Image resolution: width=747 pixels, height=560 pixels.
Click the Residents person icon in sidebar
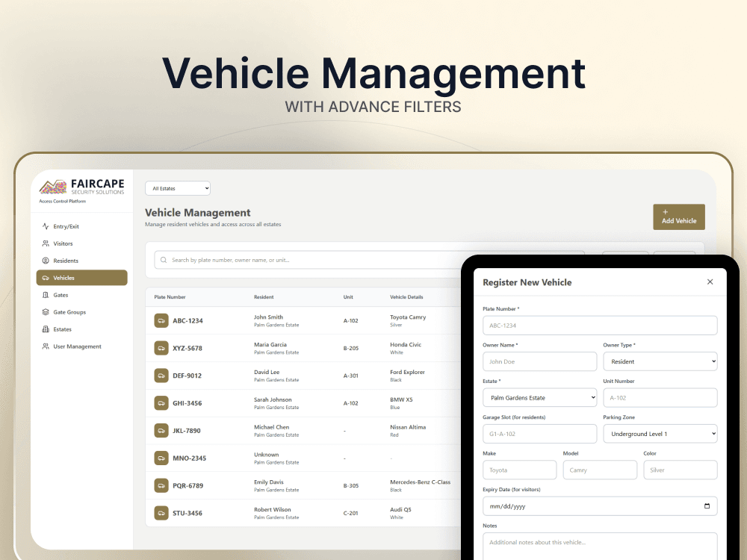46,261
